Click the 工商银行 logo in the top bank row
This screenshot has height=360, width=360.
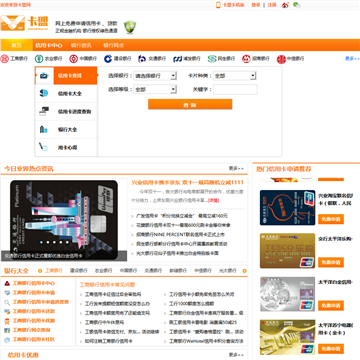(4, 59)
